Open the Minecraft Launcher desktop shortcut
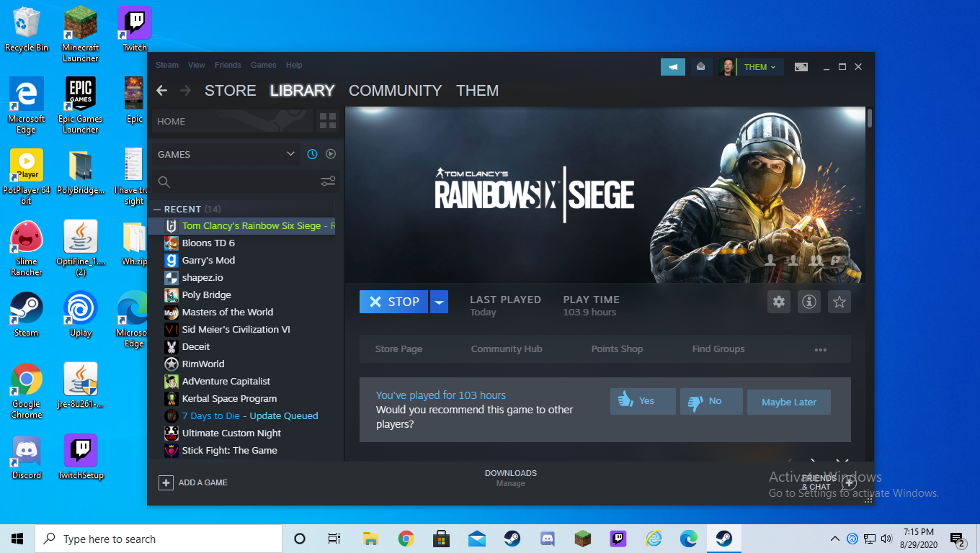The height and width of the screenshot is (553, 980). 81,35
